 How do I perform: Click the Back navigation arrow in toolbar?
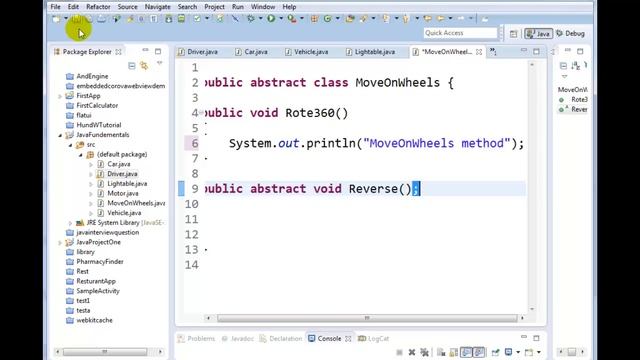[440, 18]
